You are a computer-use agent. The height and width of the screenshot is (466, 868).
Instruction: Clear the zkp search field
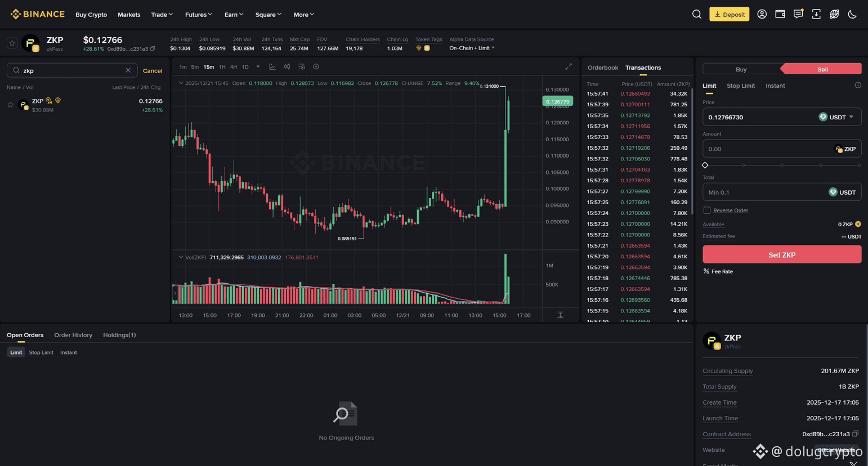128,70
